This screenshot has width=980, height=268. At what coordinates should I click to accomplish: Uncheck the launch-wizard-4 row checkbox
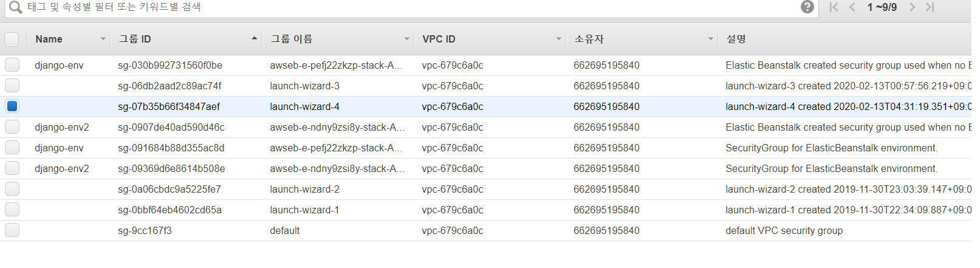12,106
